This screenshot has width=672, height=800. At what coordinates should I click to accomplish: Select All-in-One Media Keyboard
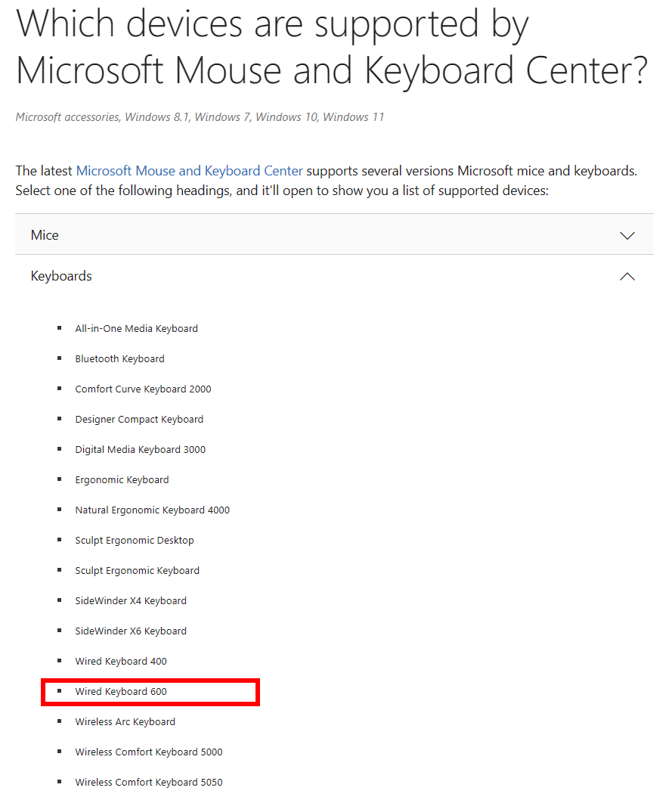coord(136,328)
